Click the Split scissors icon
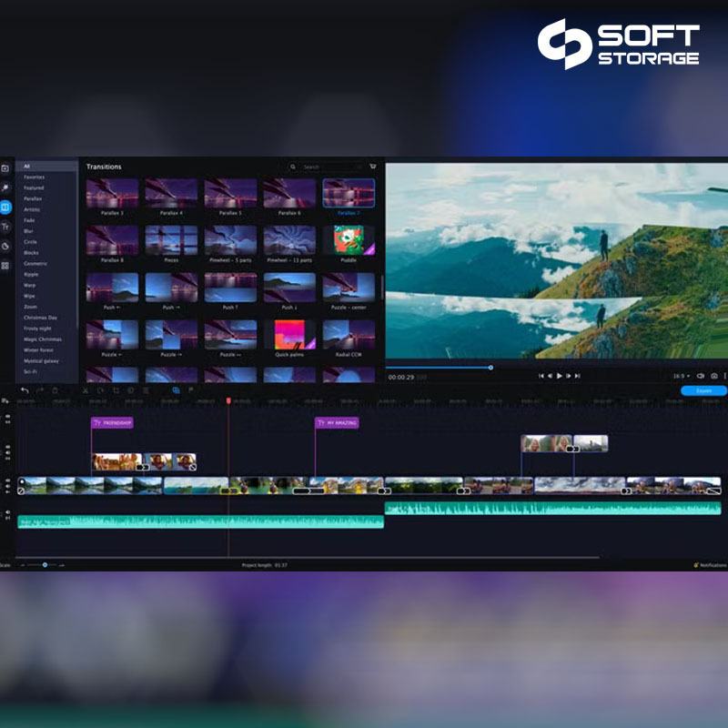The image size is (728, 728). click(x=86, y=390)
